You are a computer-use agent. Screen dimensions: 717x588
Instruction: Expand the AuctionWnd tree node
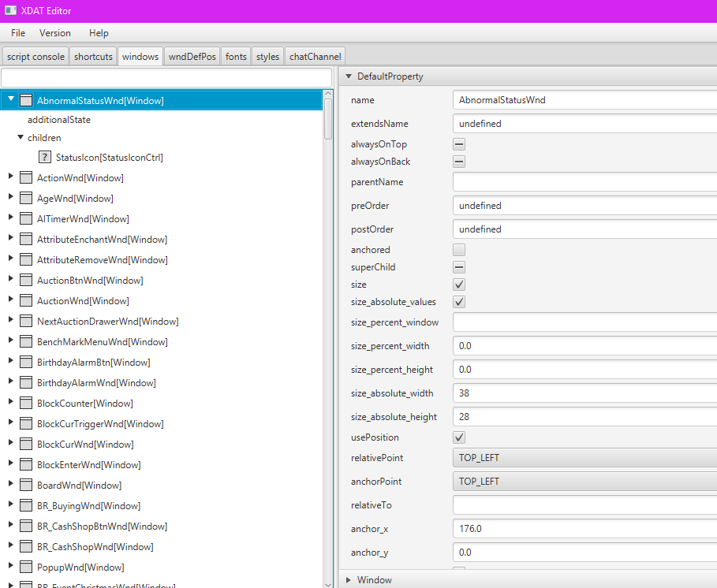point(11,299)
